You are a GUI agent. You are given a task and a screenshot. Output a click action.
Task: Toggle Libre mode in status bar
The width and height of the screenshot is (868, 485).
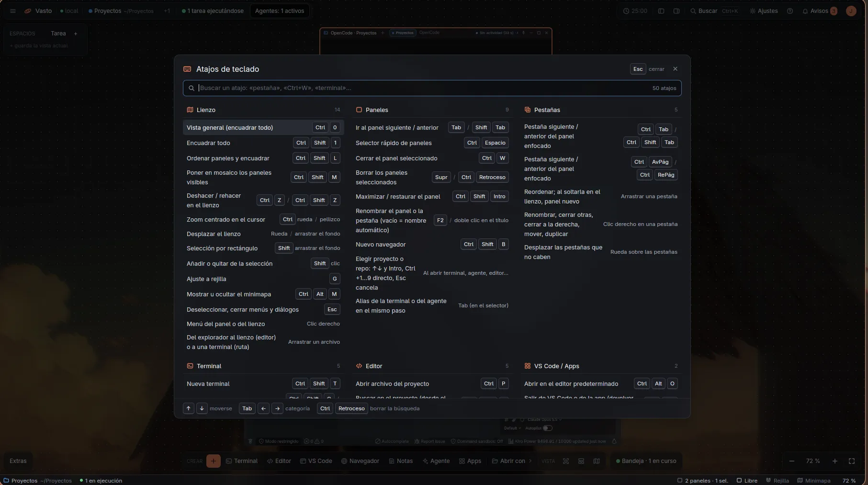pyautogui.click(x=747, y=481)
